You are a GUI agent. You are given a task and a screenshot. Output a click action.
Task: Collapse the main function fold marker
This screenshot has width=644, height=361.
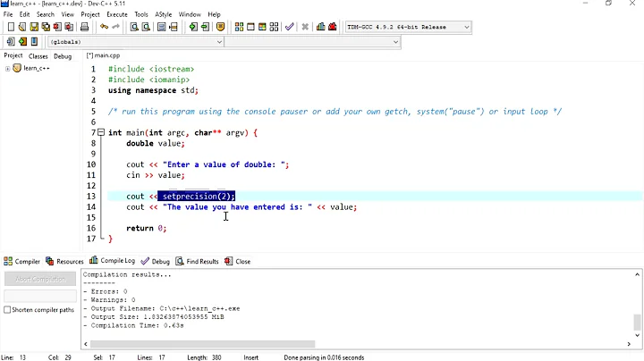pyautogui.click(x=101, y=132)
